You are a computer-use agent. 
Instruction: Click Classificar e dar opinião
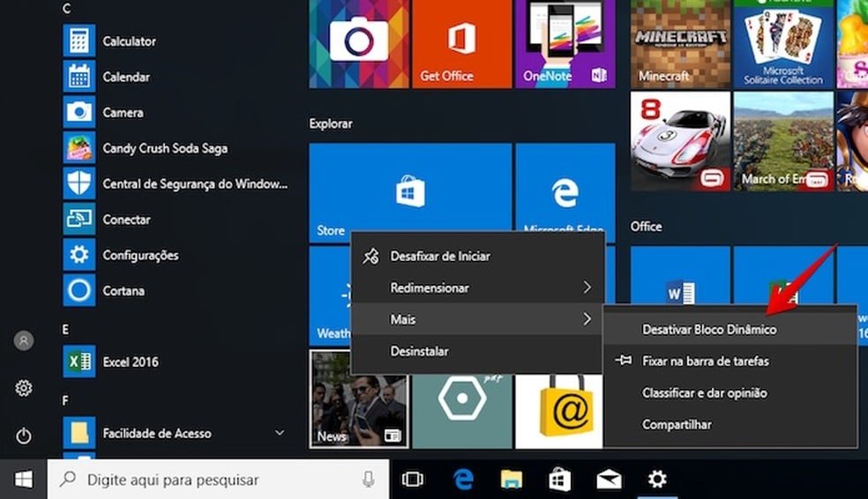coord(704,393)
